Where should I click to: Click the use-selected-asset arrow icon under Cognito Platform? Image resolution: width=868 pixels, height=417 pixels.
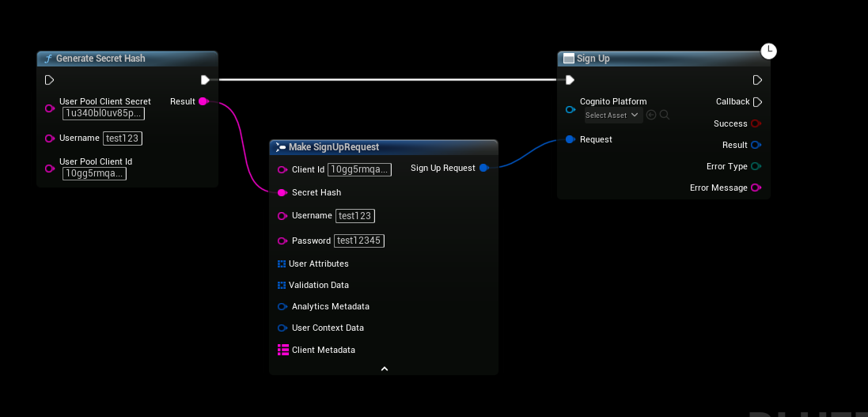pyautogui.click(x=651, y=115)
